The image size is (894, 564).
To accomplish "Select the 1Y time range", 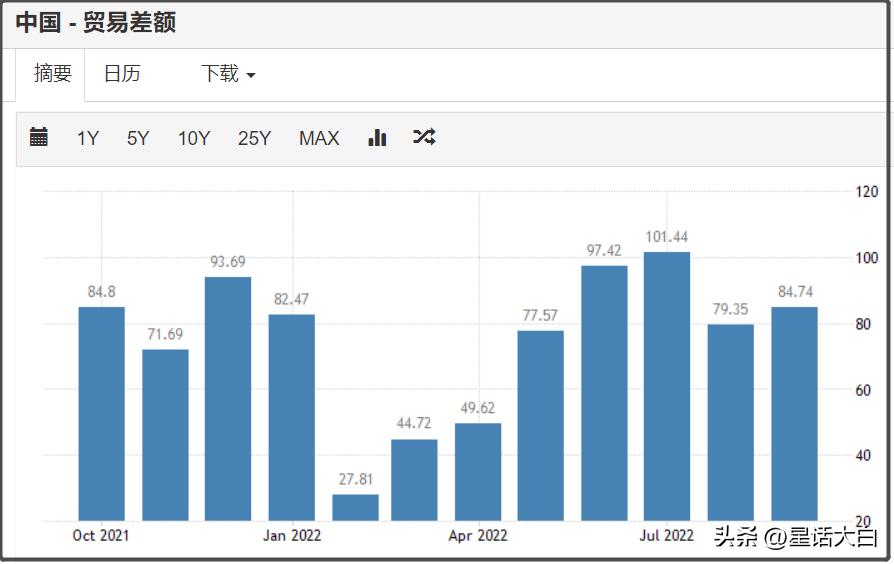I will click(88, 139).
